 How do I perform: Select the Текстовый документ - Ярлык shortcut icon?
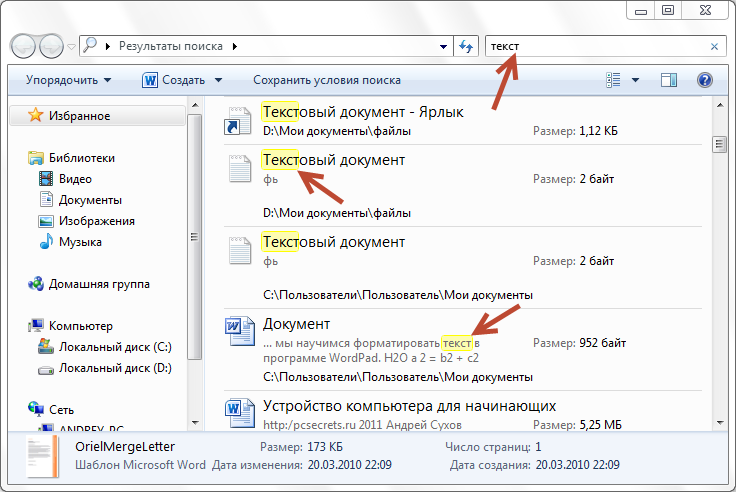[x=237, y=120]
